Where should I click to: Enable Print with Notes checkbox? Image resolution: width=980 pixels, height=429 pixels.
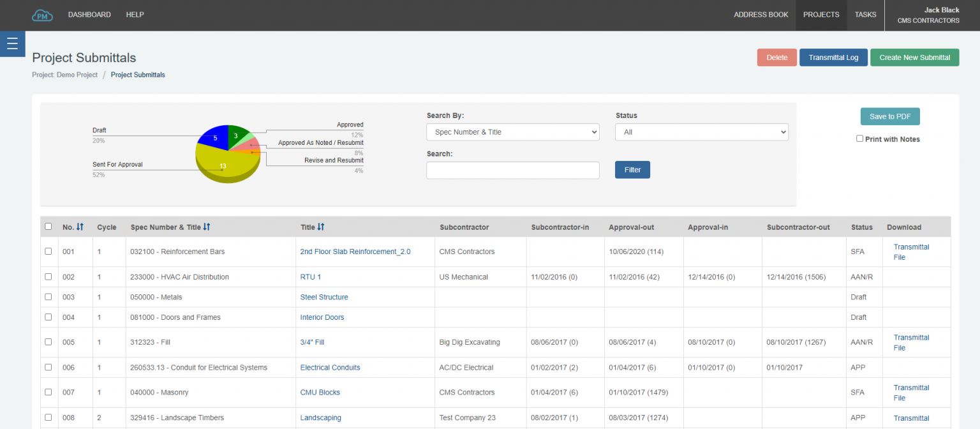(859, 139)
